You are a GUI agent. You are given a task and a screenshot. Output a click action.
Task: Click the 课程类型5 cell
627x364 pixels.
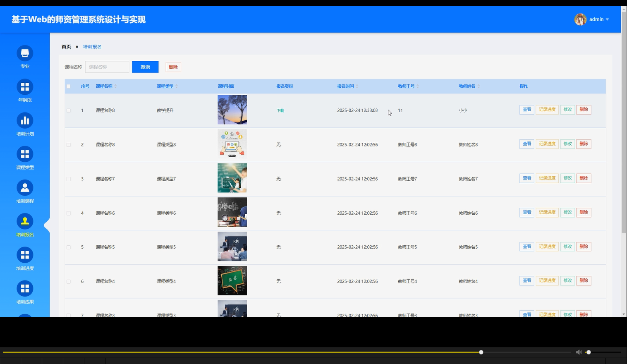(166, 247)
